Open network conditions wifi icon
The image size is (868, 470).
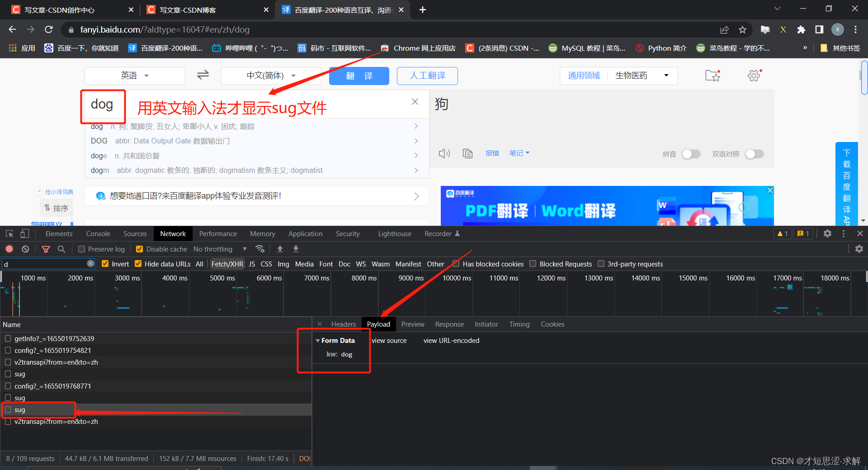pyautogui.click(x=260, y=249)
